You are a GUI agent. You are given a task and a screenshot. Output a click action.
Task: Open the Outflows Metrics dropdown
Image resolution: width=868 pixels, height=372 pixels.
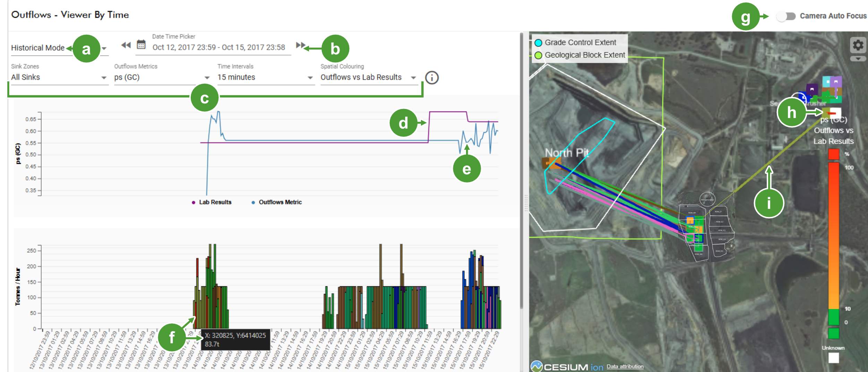click(162, 77)
